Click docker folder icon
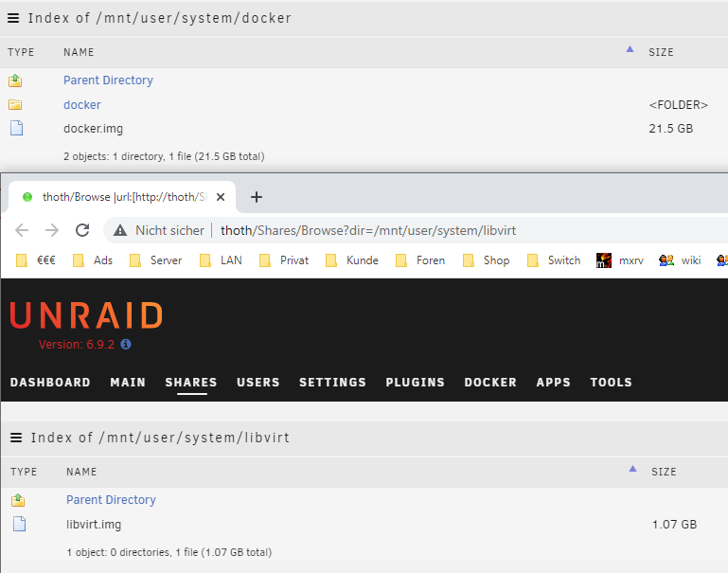 point(15,104)
